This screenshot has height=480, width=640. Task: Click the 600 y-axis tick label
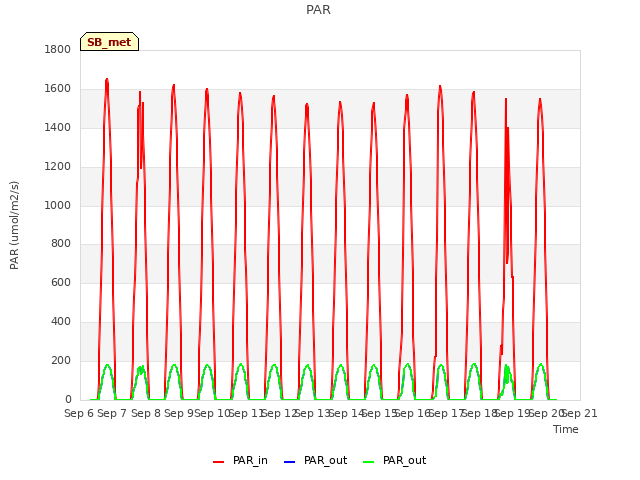(x=61, y=282)
